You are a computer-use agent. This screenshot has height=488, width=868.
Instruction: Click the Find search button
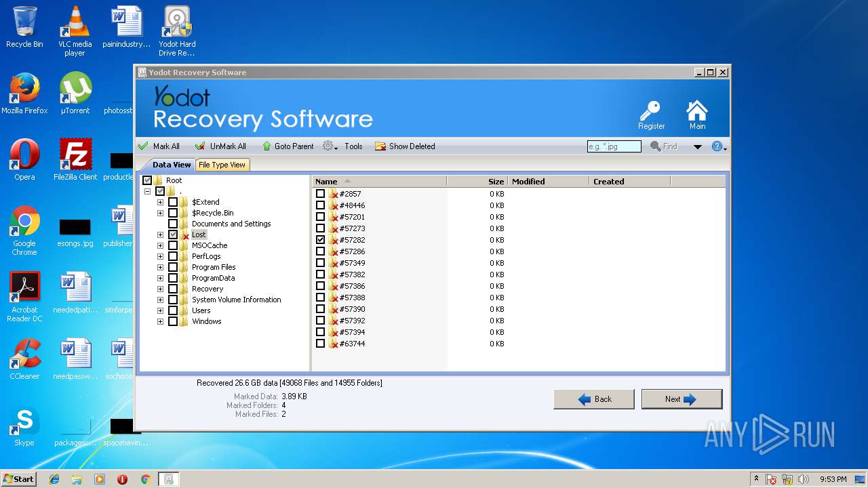[x=664, y=146]
